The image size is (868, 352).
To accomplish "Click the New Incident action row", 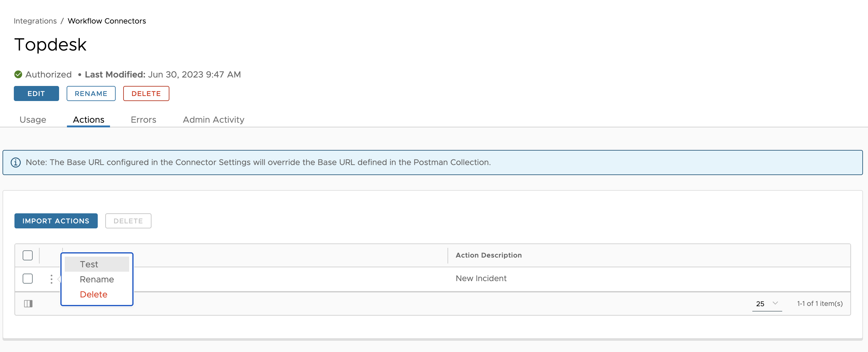I will coord(481,278).
